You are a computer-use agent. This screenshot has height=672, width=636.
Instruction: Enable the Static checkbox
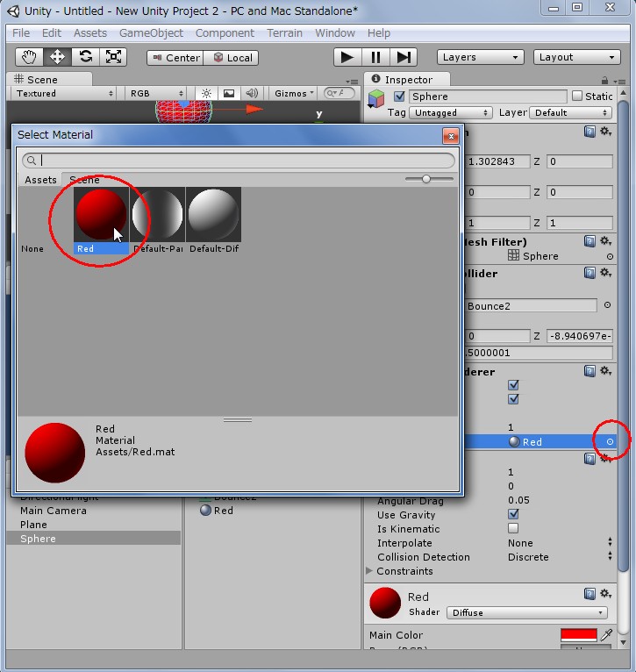(x=577, y=96)
